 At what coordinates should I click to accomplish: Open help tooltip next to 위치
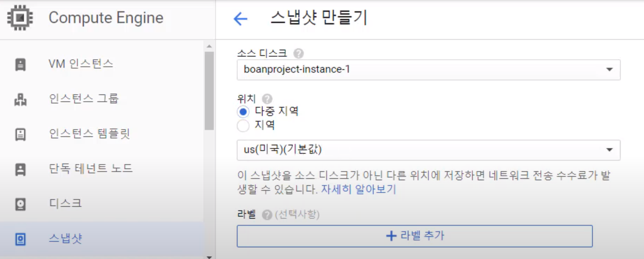[x=267, y=99]
